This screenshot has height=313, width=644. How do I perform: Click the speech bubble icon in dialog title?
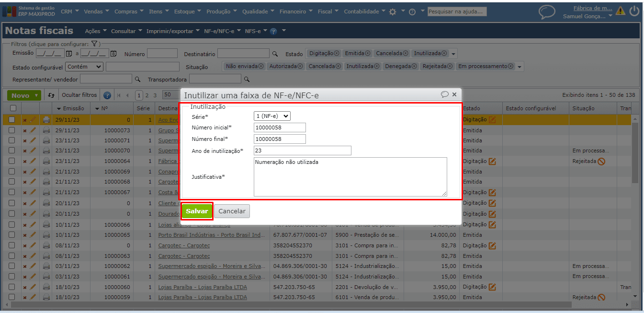(x=445, y=94)
